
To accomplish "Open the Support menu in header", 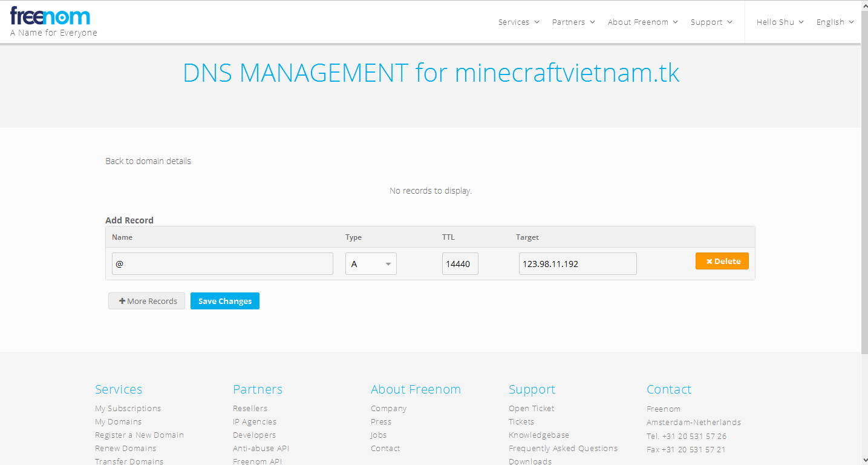I will click(711, 22).
